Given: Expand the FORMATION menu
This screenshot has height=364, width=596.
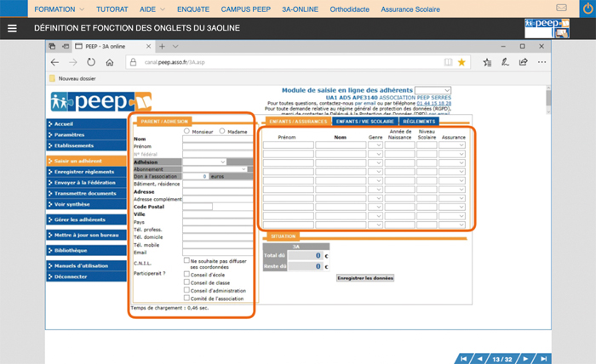Looking at the screenshot, I should pyautogui.click(x=54, y=9).
